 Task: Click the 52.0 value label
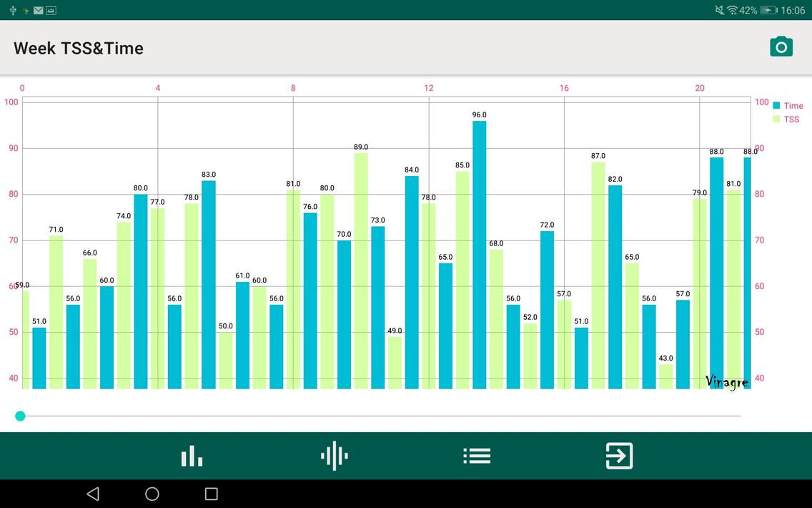(530, 317)
